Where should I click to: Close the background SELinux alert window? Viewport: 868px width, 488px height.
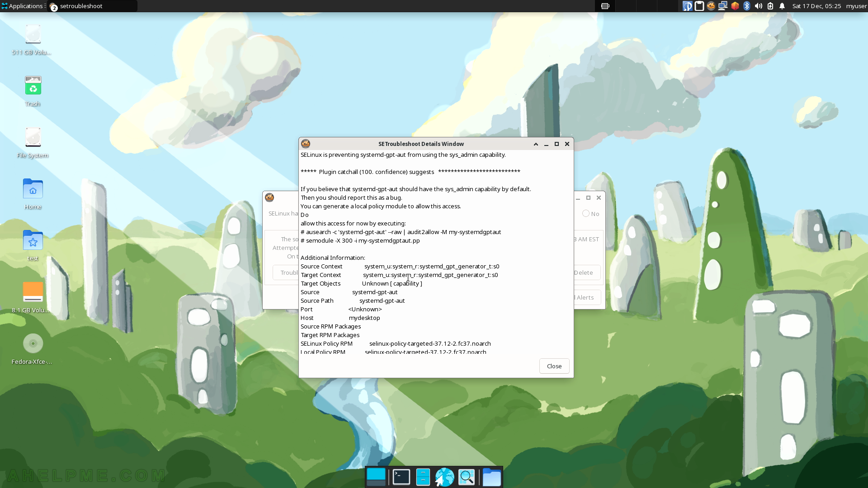pos(599,198)
